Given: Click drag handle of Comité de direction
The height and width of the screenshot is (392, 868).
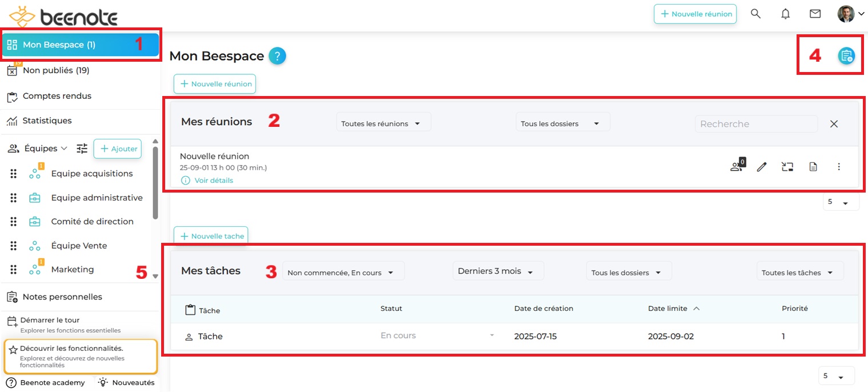Looking at the screenshot, I should [x=14, y=222].
